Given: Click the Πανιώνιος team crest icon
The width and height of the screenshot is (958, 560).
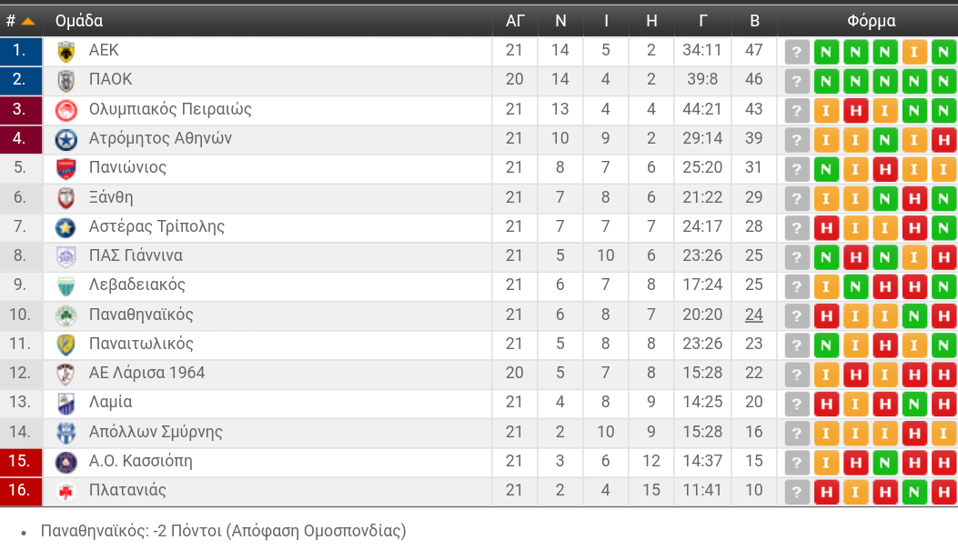Looking at the screenshot, I should [66, 168].
